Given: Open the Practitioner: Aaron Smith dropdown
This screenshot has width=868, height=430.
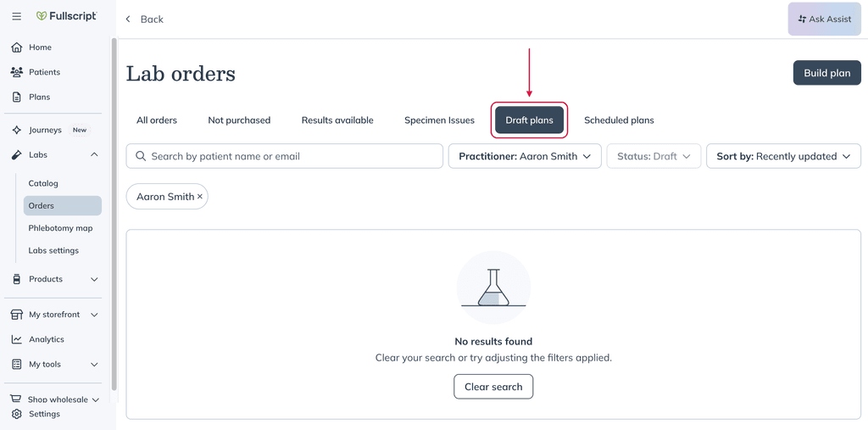Looking at the screenshot, I should click(x=525, y=156).
